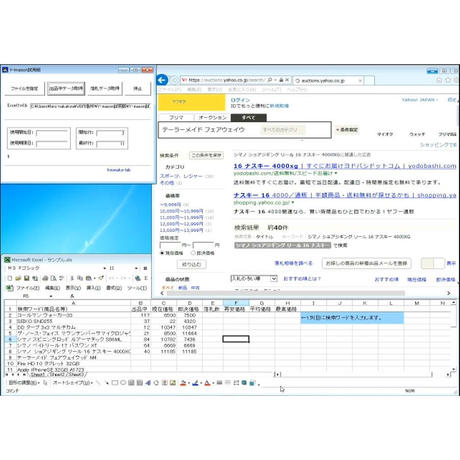
Task: Select the oval drawing shape tool
Action: [x=123, y=383]
